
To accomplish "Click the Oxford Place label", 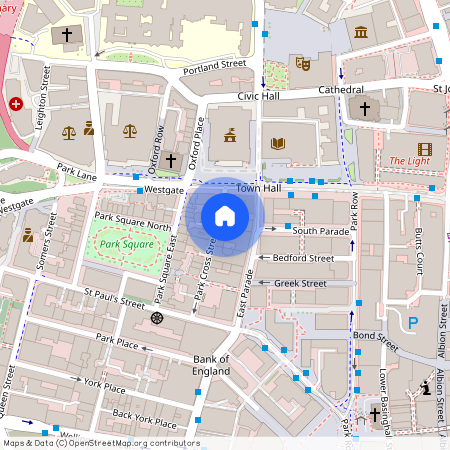I will [196, 143].
